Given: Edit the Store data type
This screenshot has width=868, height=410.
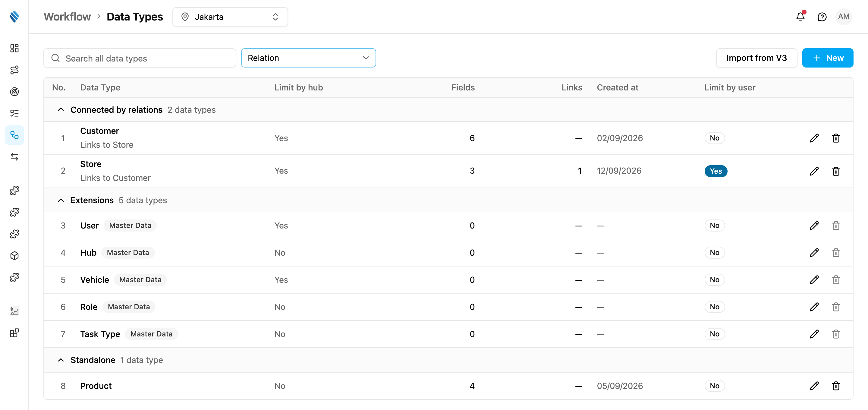Looking at the screenshot, I should point(814,171).
